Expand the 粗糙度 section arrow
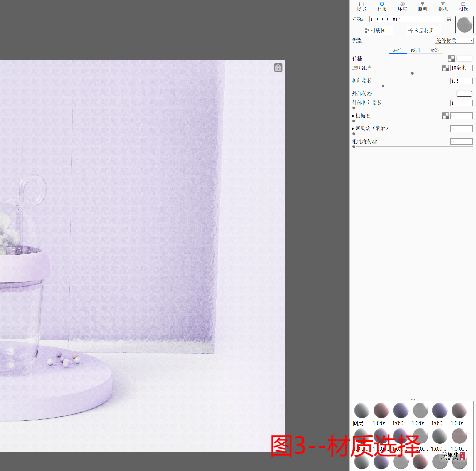Viewport: 476px width, 471px height. coord(353,116)
